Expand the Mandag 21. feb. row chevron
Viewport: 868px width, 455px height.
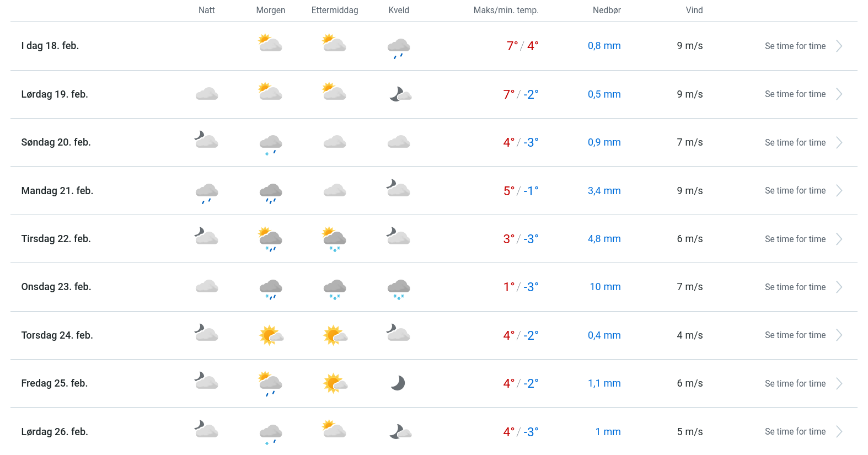839,191
